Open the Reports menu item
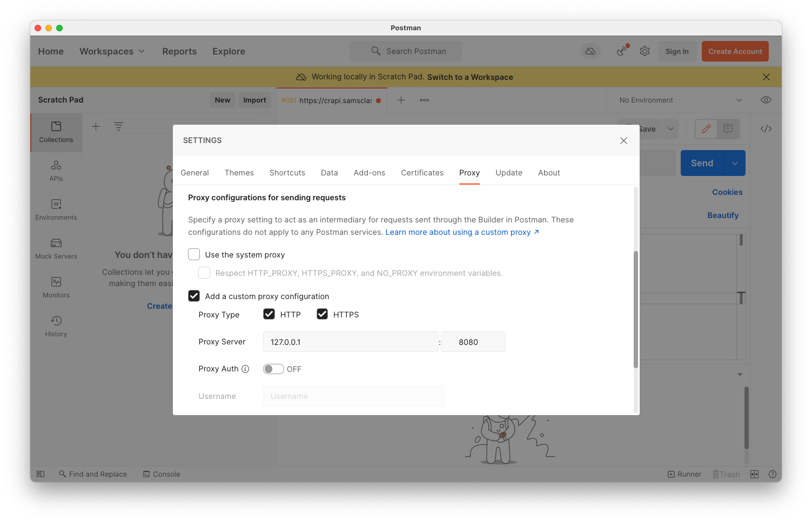 179,51
